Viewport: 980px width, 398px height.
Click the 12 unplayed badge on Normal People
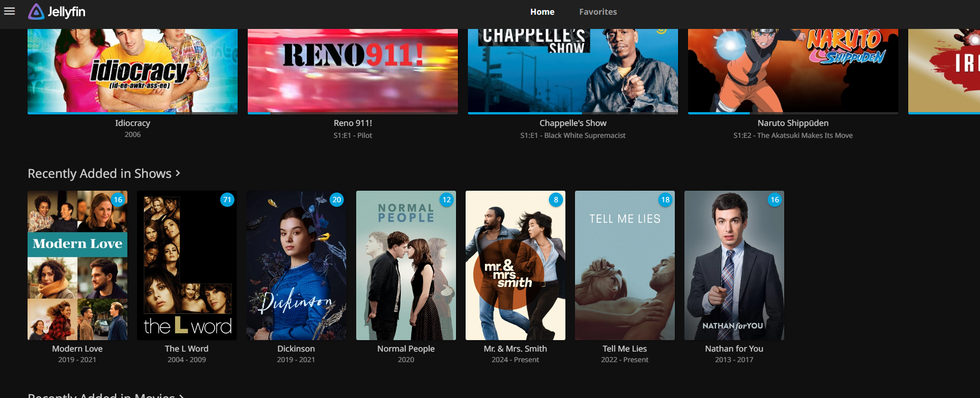[447, 199]
